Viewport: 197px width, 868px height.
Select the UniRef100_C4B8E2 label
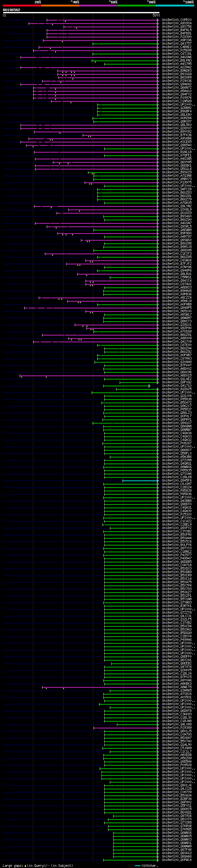[177, 47]
